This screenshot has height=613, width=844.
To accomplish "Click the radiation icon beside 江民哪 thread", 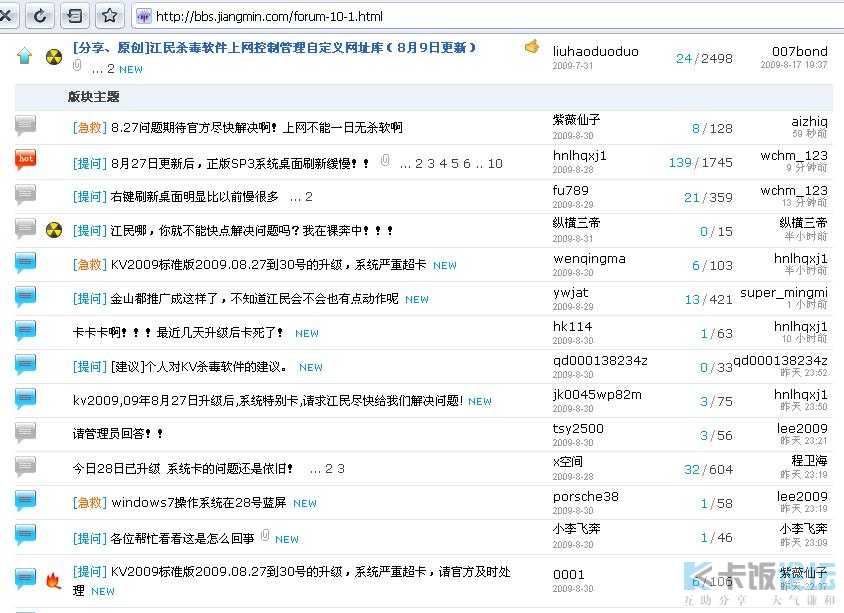I will tap(54, 230).
